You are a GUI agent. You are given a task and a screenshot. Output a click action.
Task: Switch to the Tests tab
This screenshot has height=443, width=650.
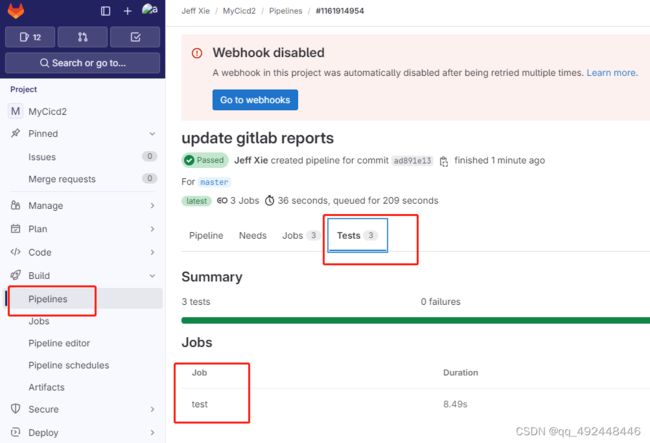(x=357, y=235)
